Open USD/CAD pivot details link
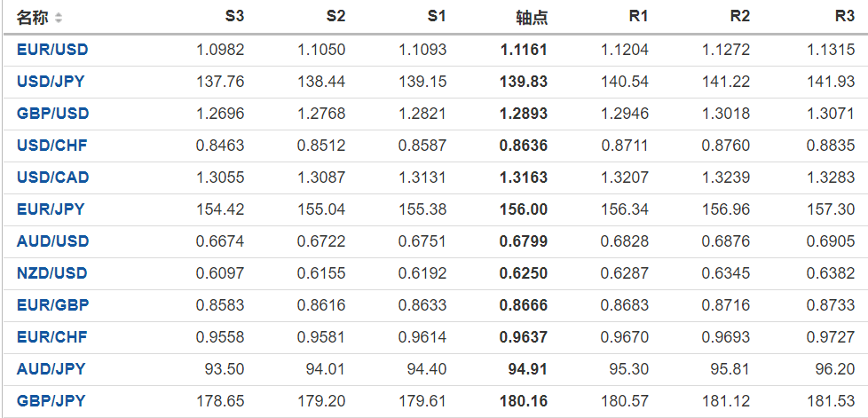 (x=52, y=177)
